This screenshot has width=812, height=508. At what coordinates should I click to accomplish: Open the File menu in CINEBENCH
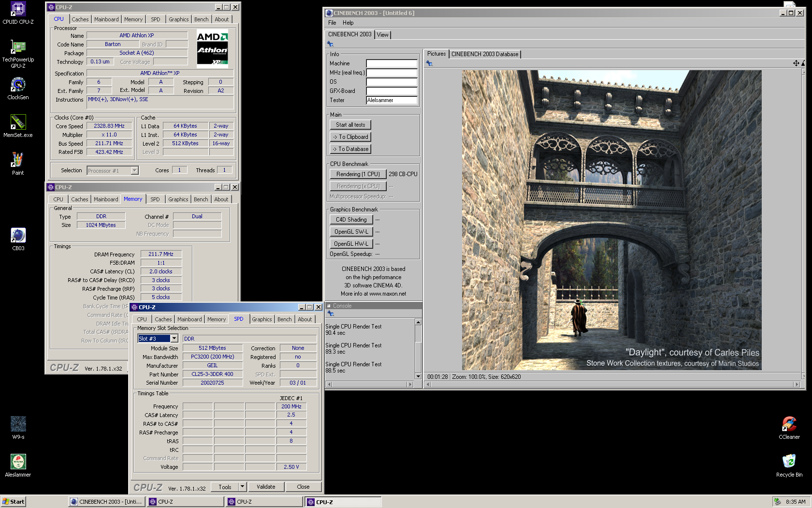[x=332, y=23]
